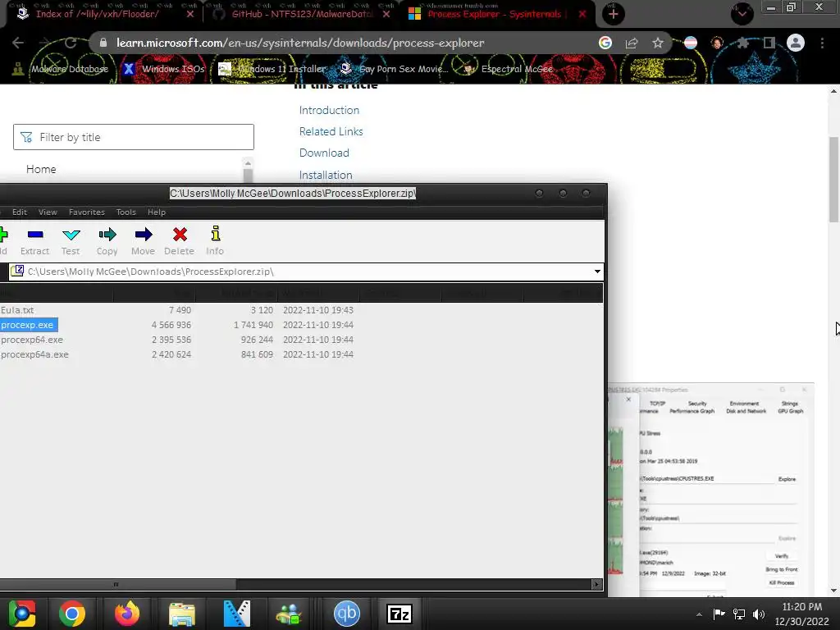Open the View menu in 7-Zip
The height and width of the screenshot is (630, 840).
tap(48, 212)
